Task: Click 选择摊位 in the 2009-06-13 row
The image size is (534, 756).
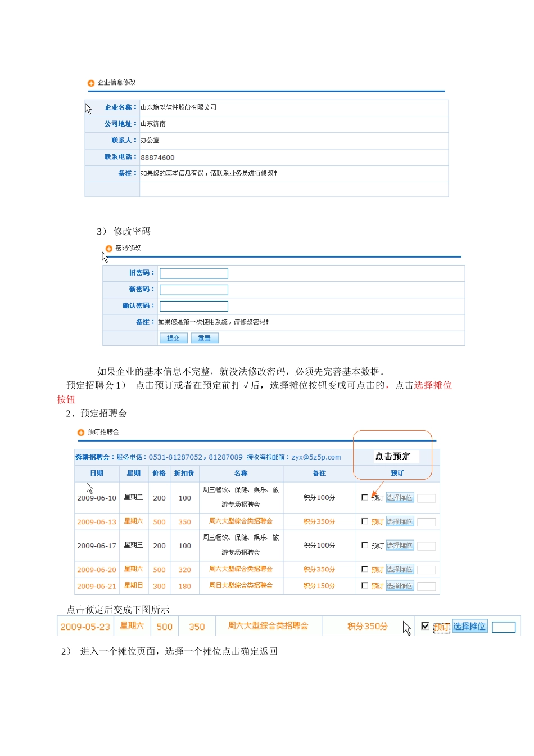Action: click(x=400, y=521)
